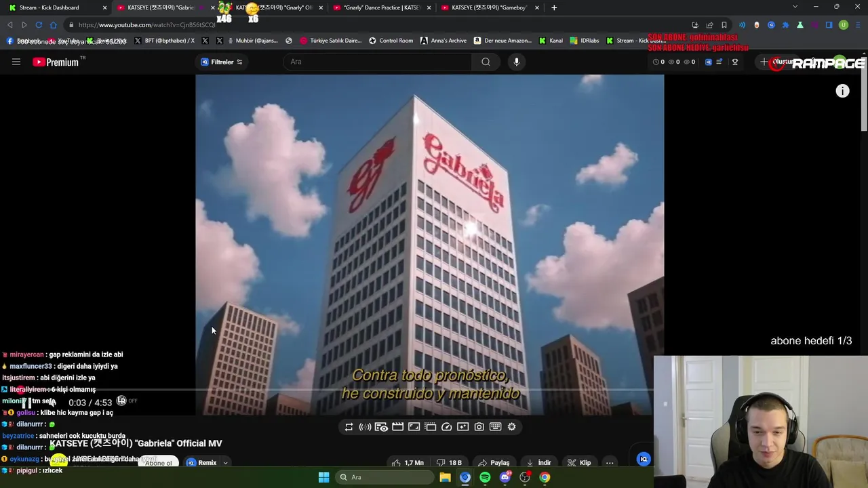Click the Oluştur create button

point(776,62)
